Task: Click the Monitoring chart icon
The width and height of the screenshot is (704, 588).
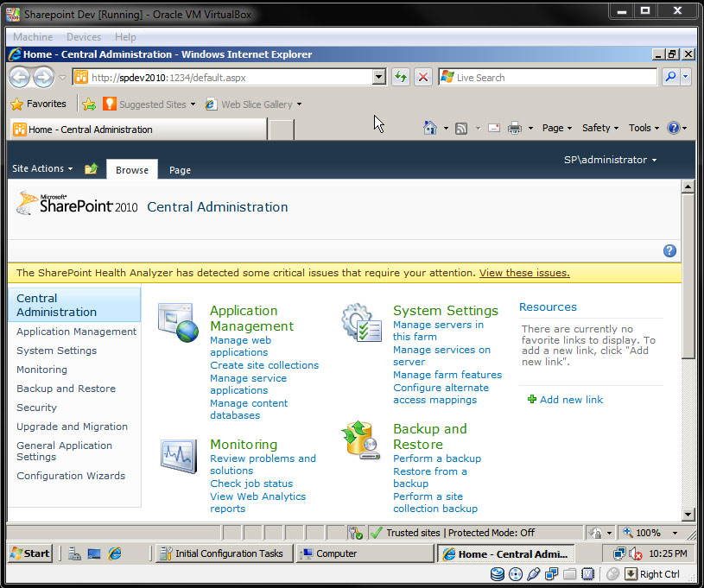Action: click(x=179, y=456)
